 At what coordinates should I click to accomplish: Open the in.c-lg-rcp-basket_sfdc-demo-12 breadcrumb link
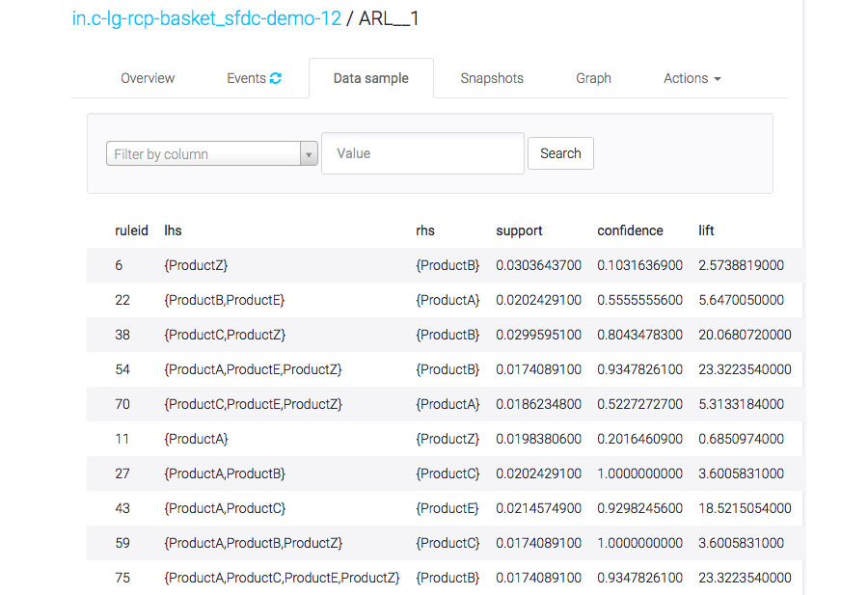(x=204, y=17)
